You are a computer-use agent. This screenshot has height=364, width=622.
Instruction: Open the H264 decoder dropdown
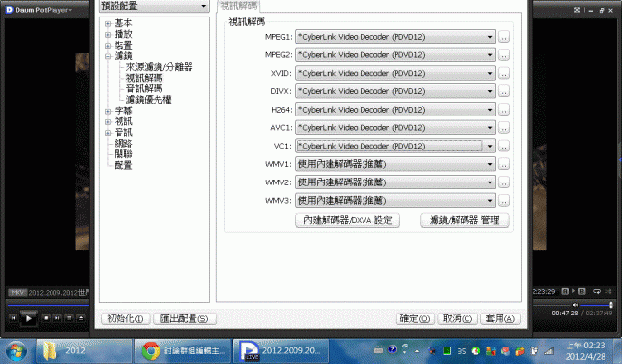(396, 110)
